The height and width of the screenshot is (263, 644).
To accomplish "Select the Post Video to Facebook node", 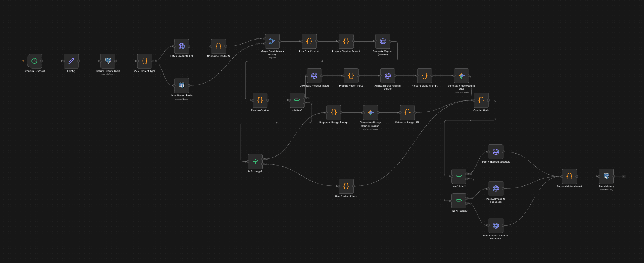I will 496,152.
